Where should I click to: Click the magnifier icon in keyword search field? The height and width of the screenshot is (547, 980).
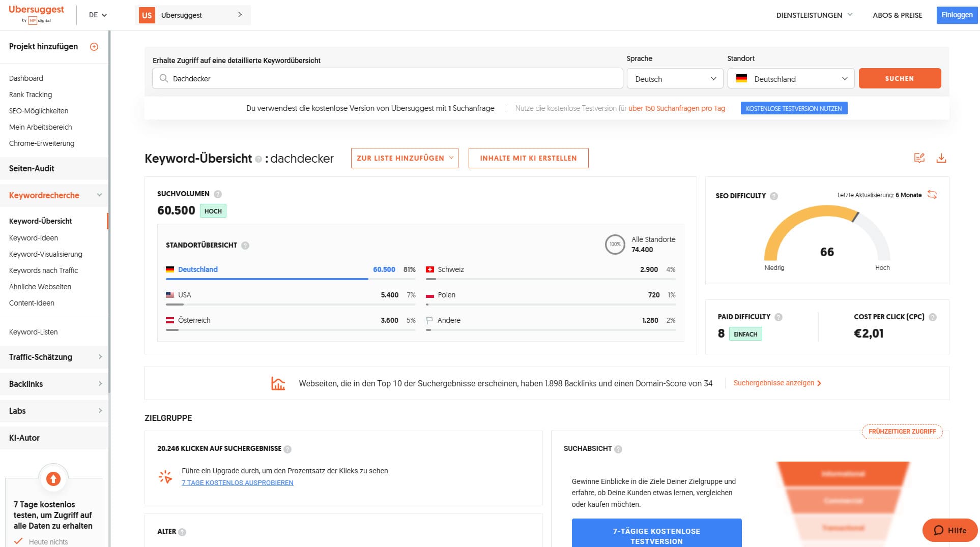(163, 78)
